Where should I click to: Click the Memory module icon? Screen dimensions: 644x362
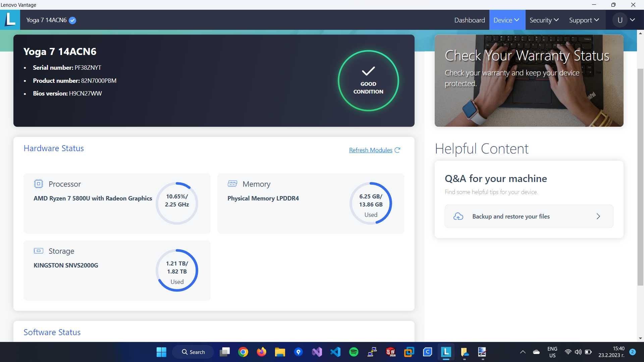tap(232, 184)
